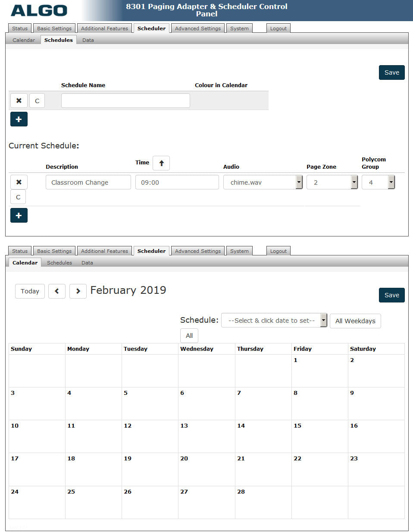Screen dimensions: 413x532
Task: Switch to the Advanced Settings tab at top
Action: pos(197,28)
